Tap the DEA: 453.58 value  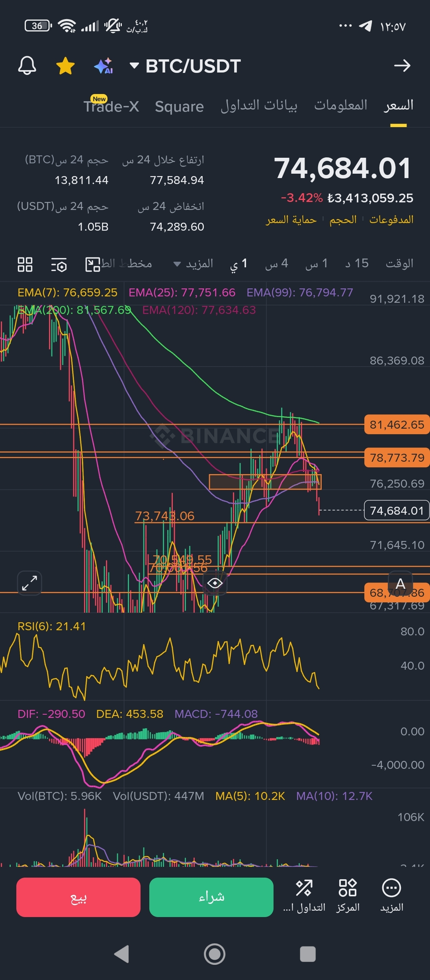(130, 713)
